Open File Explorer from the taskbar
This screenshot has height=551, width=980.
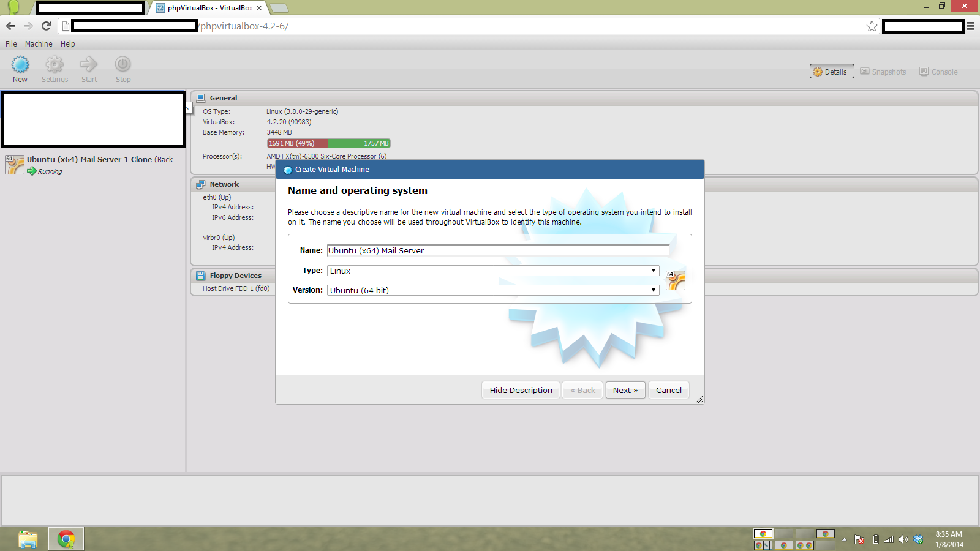[28, 539]
